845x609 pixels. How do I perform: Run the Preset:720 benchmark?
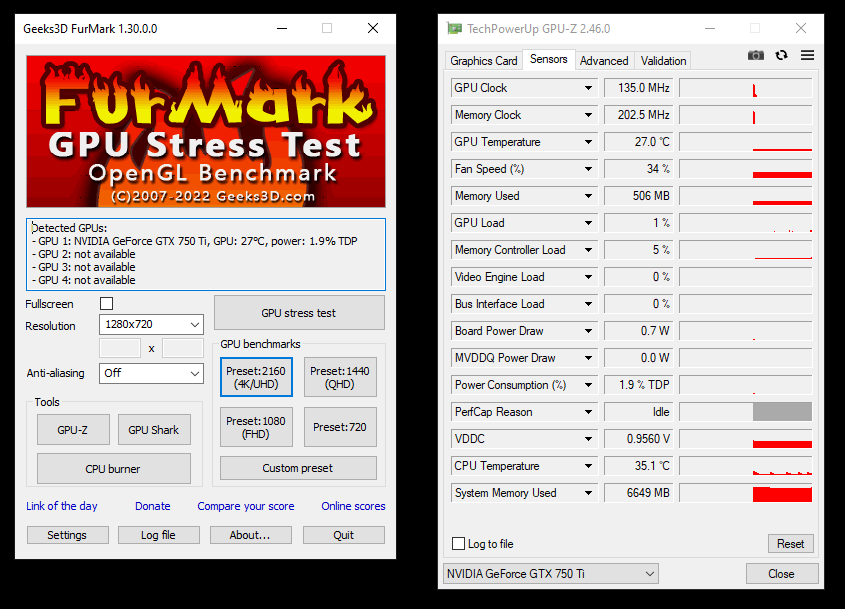340,427
